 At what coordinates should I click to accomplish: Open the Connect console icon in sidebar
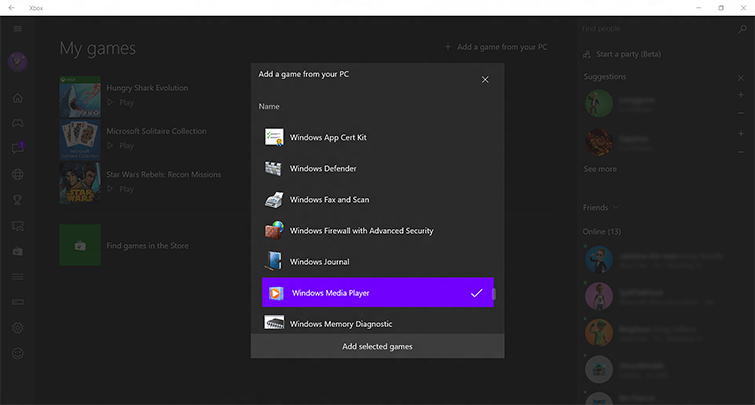click(17, 302)
